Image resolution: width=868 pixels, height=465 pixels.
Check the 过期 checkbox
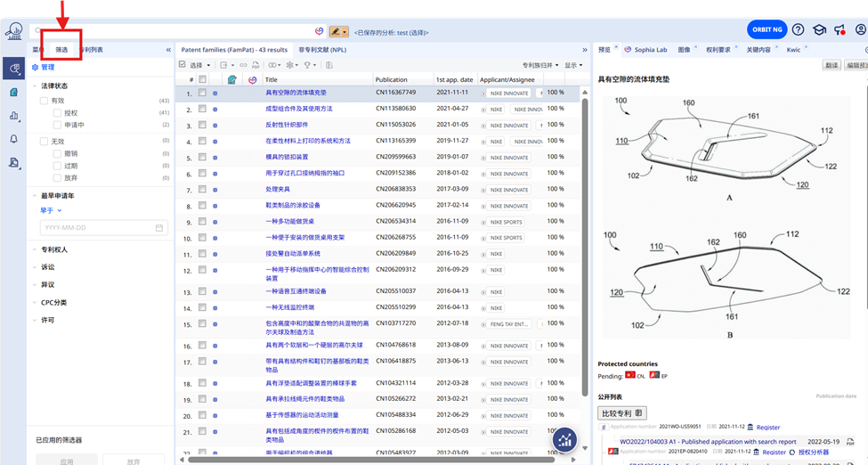(x=57, y=166)
